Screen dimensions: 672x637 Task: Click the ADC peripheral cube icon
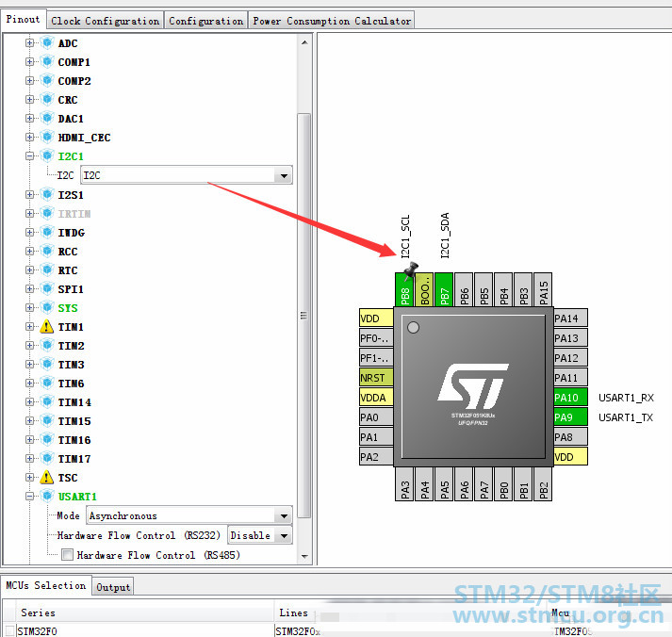[x=47, y=42]
